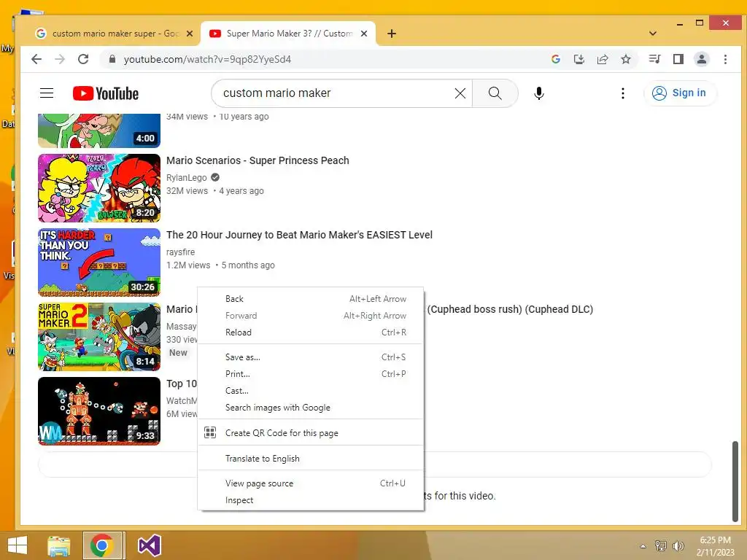747x560 pixels.
Task: Run search with magnifier button
Action: 495,93
